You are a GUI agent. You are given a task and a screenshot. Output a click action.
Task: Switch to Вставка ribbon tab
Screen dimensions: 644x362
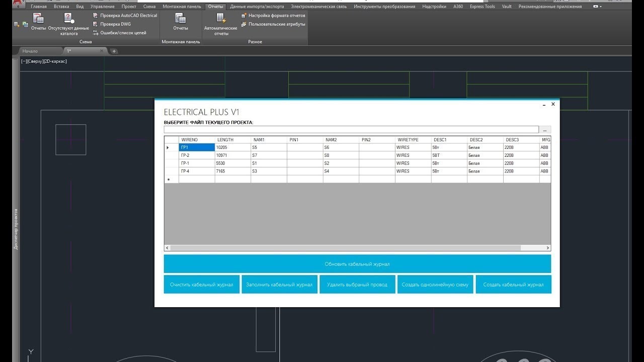tap(61, 7)
